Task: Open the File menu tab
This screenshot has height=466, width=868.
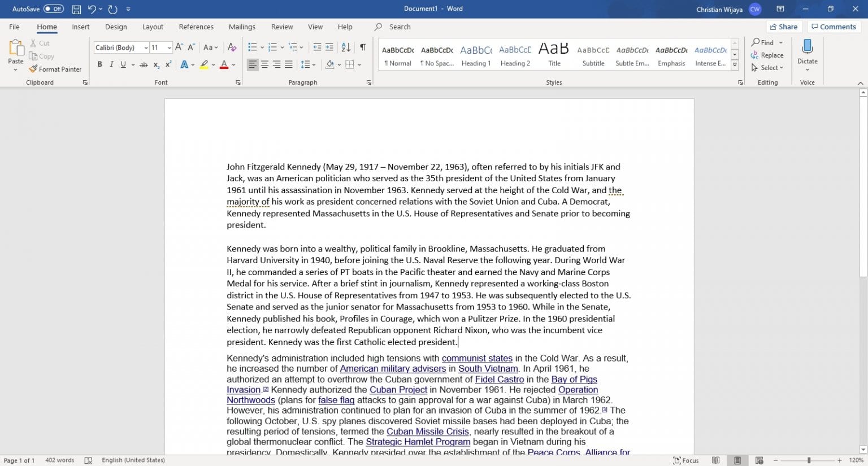Action: point(14,27)
